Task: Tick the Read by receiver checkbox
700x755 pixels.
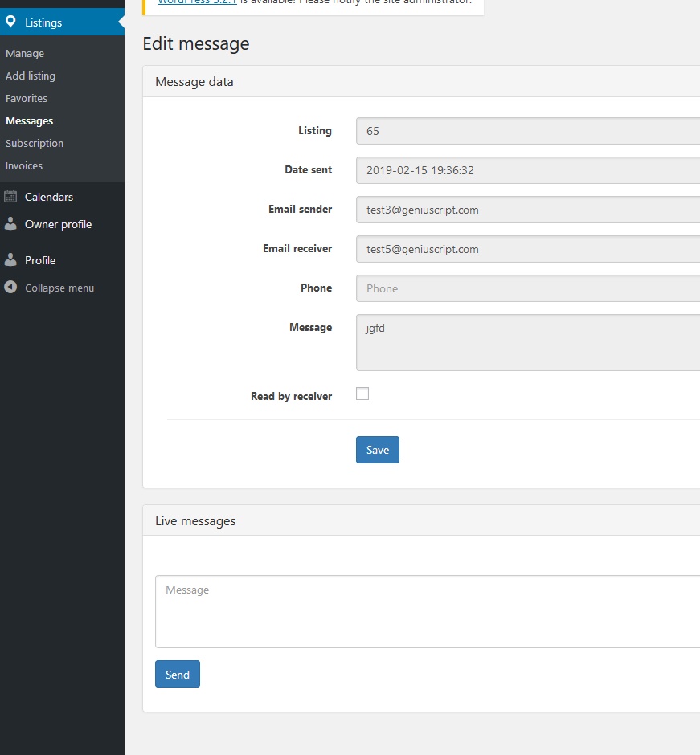Action: pyautogui.click(x=362, y=394)
